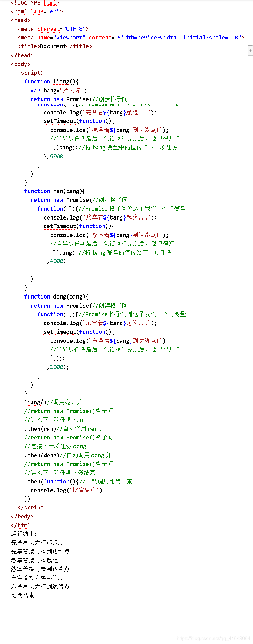Viewport: 253px width, 644px height.
Task: Click the '},4000)' timeout value line
Action: (x=55, y=261)
